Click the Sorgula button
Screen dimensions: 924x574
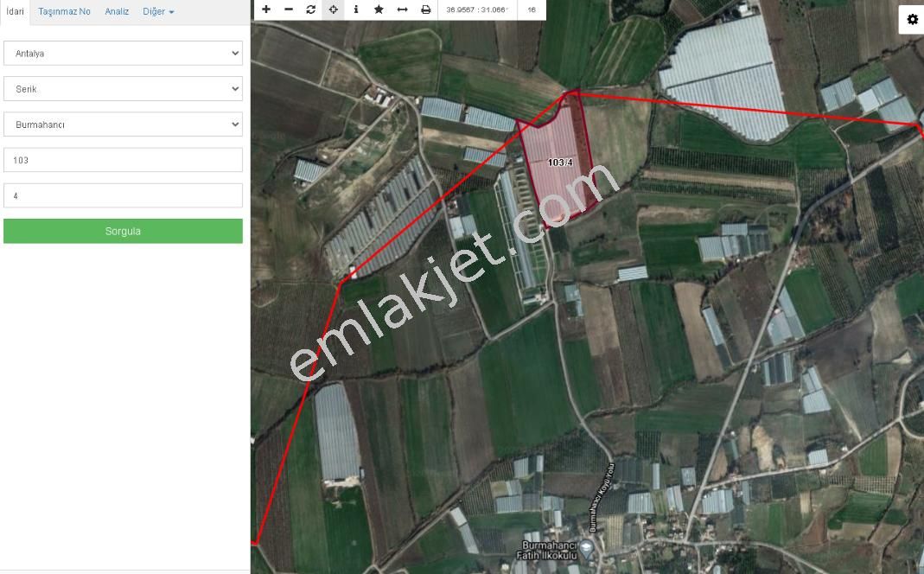click(x=123, y=231)
